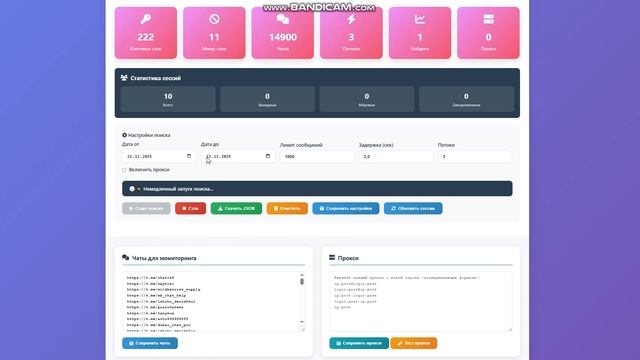
Task: Click the Статистика сессий heading
Action: click(156, 78)
